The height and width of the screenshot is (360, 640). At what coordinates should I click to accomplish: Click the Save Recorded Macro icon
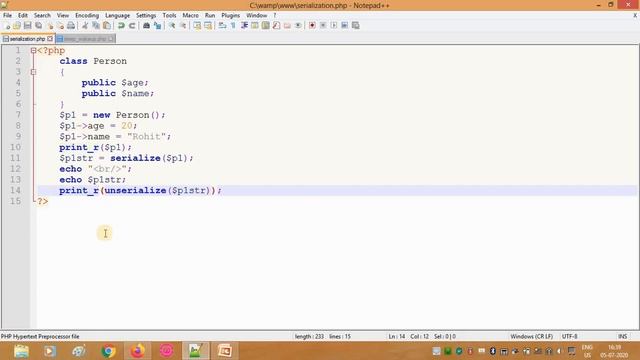pyautogui.click(x=356, y=26)
